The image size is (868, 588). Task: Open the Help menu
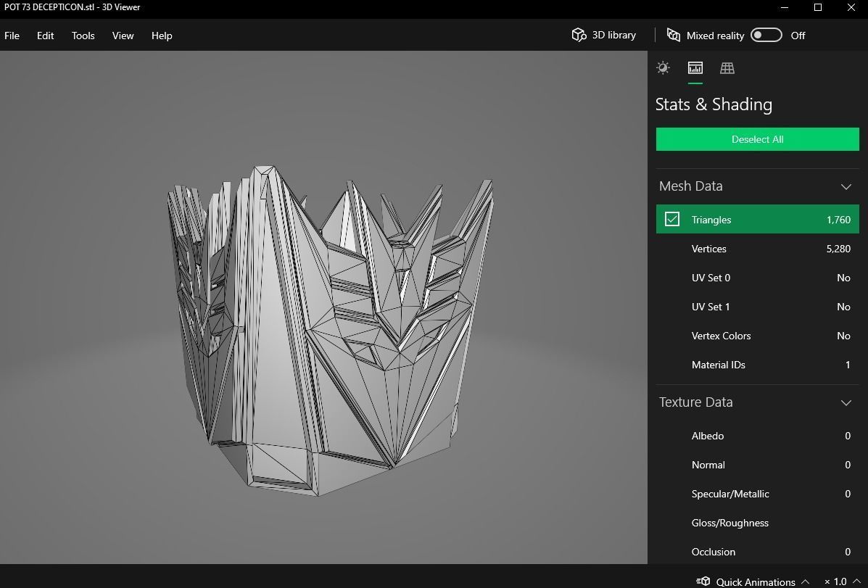tap(162, 36)
